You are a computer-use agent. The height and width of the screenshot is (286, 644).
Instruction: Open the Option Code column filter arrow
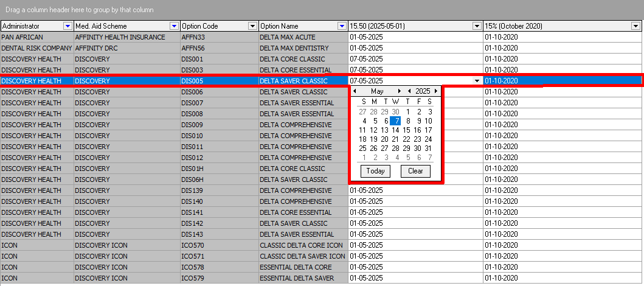252,26
